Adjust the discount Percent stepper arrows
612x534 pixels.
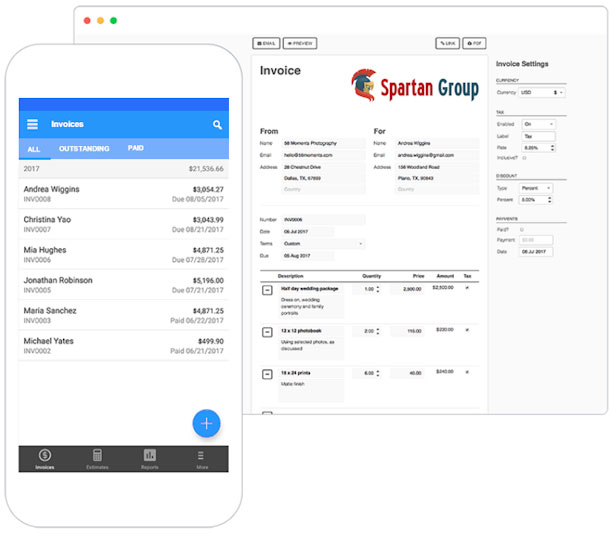coord(550,200)
